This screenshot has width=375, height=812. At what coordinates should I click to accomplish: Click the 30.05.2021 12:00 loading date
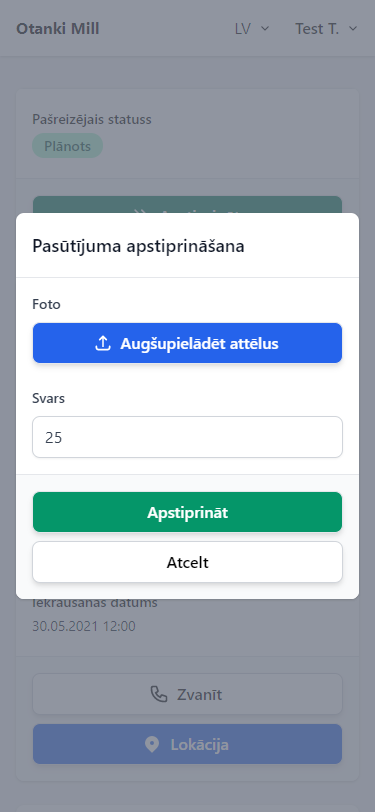84,626
